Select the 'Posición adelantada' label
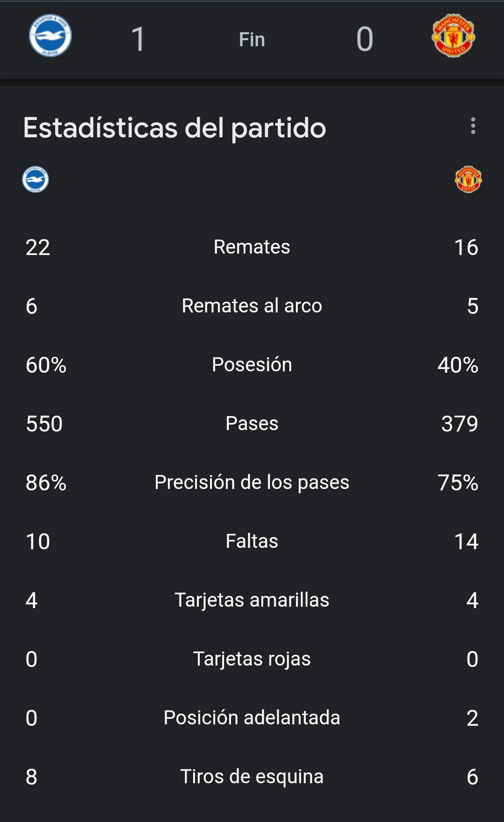 pos(252,717)
